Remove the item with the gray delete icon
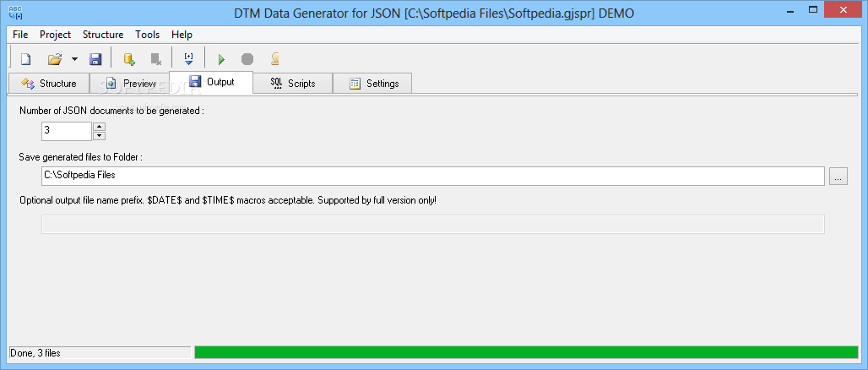The image size is (868, 370). [x=156, y=59]
